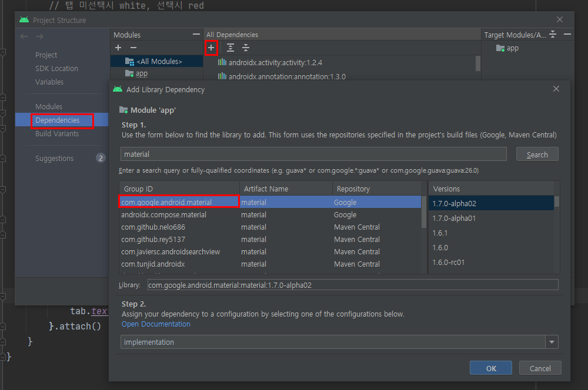The image size is (588, 390).
Task: Choose version 1.6.0
Action: click(x=491, y=248)
